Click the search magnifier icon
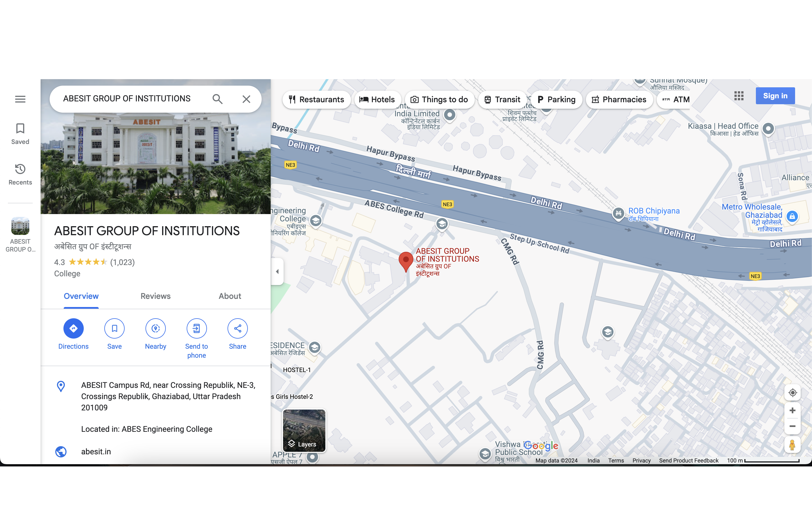The width and height of the screenshot is (812, 507). (217, 99)
